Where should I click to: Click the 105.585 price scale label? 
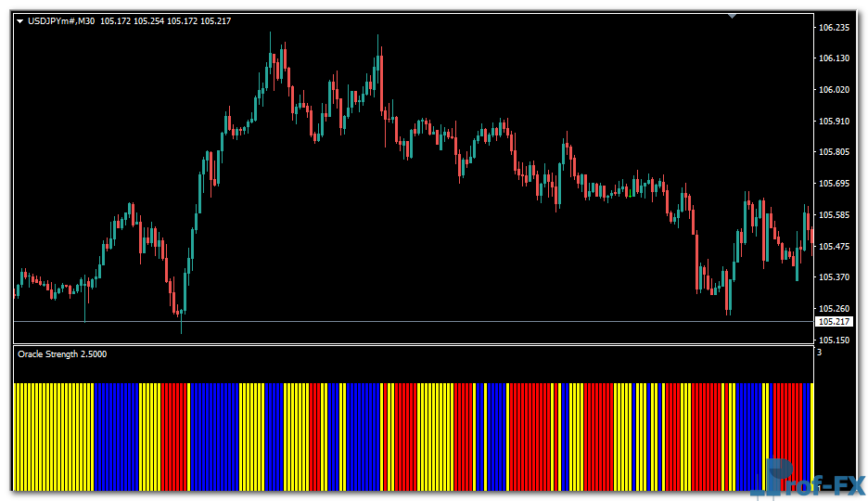pos(835,215)
